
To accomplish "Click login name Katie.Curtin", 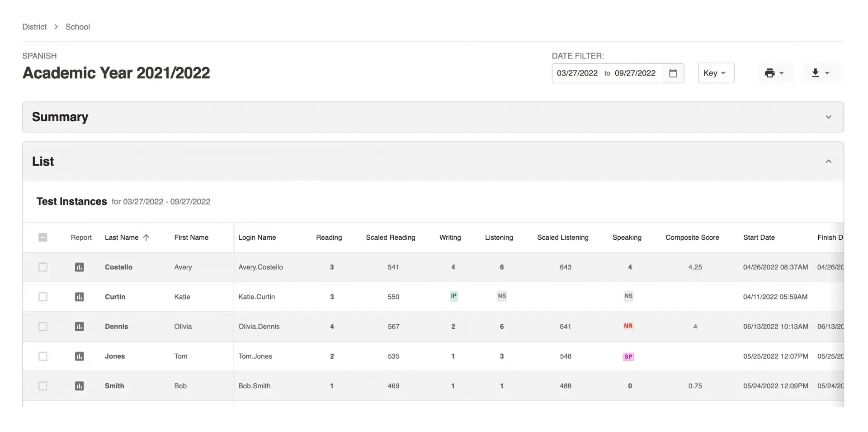I will click(x=257, y=297).
